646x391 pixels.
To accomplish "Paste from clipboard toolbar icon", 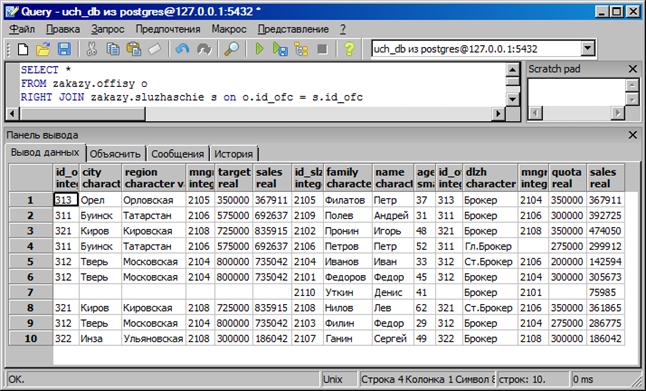I will (x=133, y=49).
